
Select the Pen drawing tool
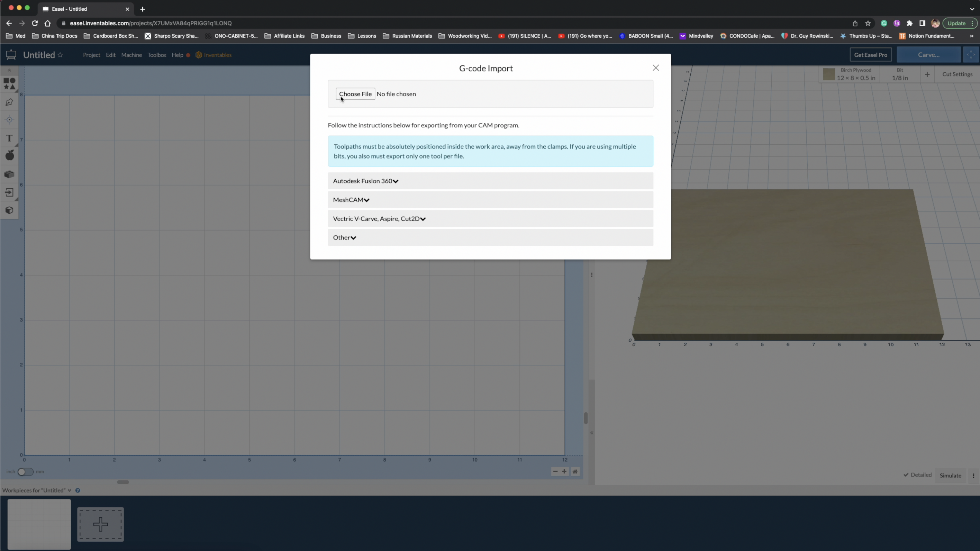[9, 102]
